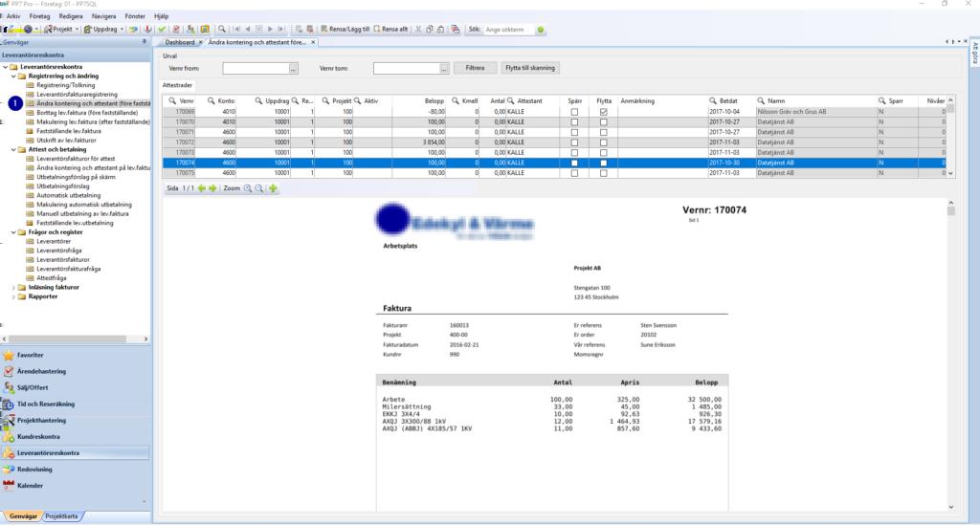The width and height of the screenshot is (980, 525).
Task: Collapse the Attest och betalning tree node
Action: [x=13, y=150]
